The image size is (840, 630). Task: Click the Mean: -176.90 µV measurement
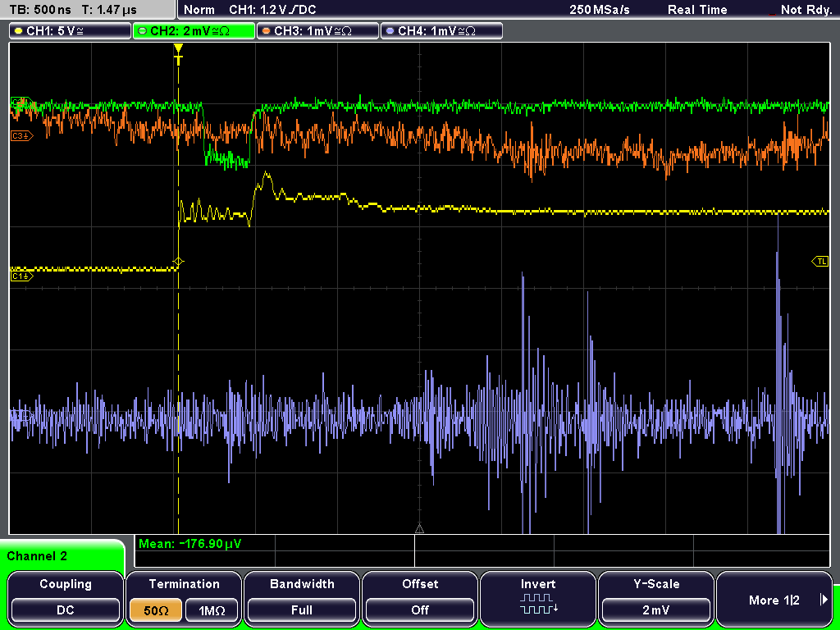190,544
